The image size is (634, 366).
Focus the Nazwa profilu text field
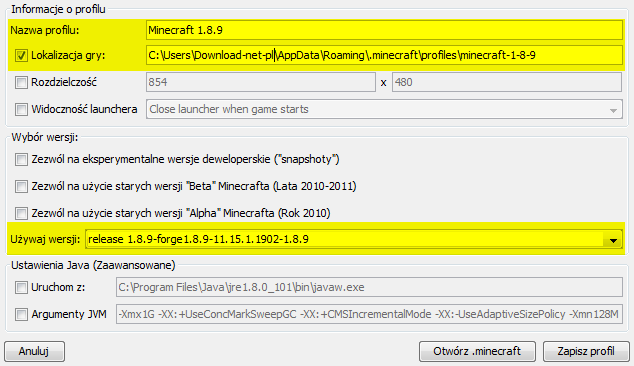pyautogui.click(x=384, y=30)
